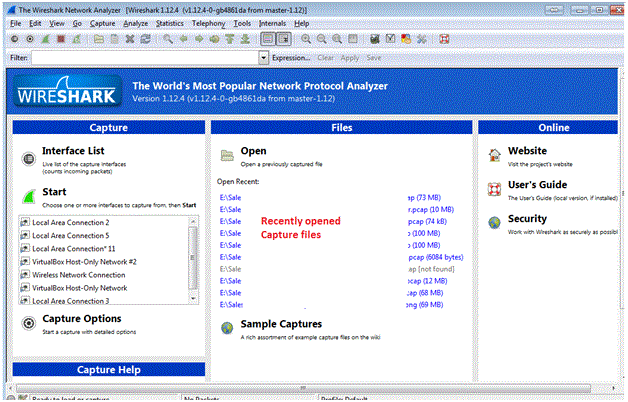Click the Expression... button
Image resolution: width=628 pixels, height=402 pixels.
pyautogui.click(x=291, y=58)
